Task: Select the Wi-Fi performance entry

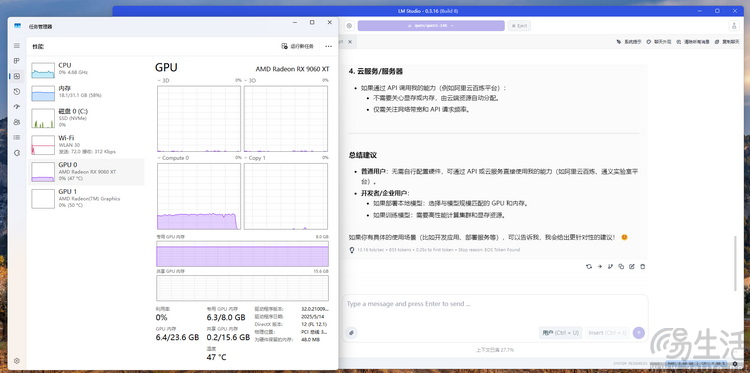Action: (x=86, y=144)
